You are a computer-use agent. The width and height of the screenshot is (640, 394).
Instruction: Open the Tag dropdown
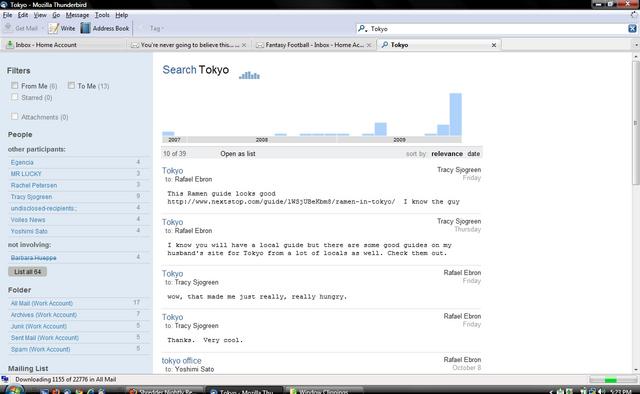(x=156, y=28)
